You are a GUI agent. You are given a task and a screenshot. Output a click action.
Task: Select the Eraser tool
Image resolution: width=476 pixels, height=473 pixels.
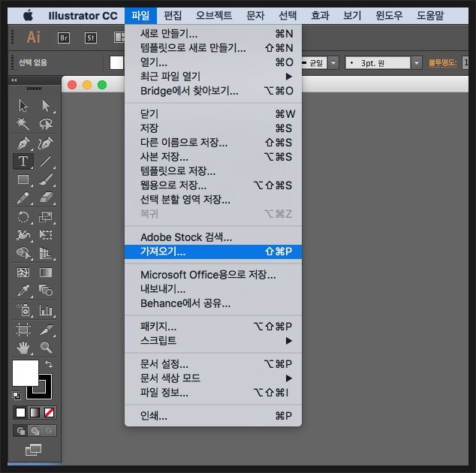(46, 198)
